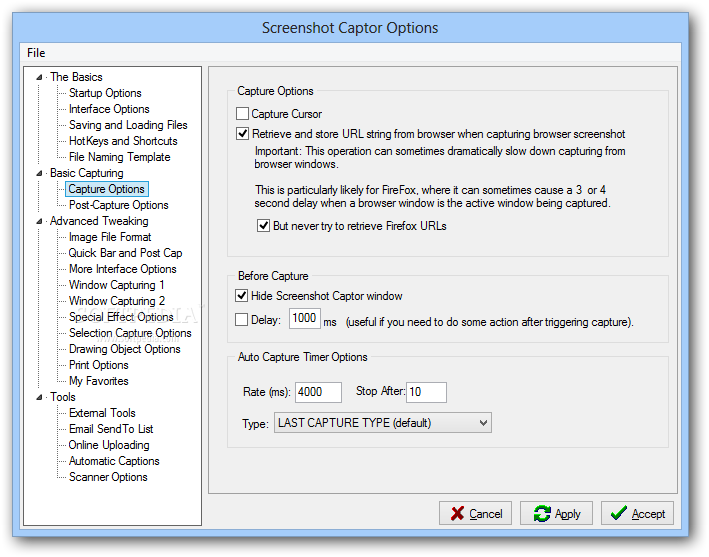Select the Capture Options tree item
The image size is (709, 557).
[107, 189]
